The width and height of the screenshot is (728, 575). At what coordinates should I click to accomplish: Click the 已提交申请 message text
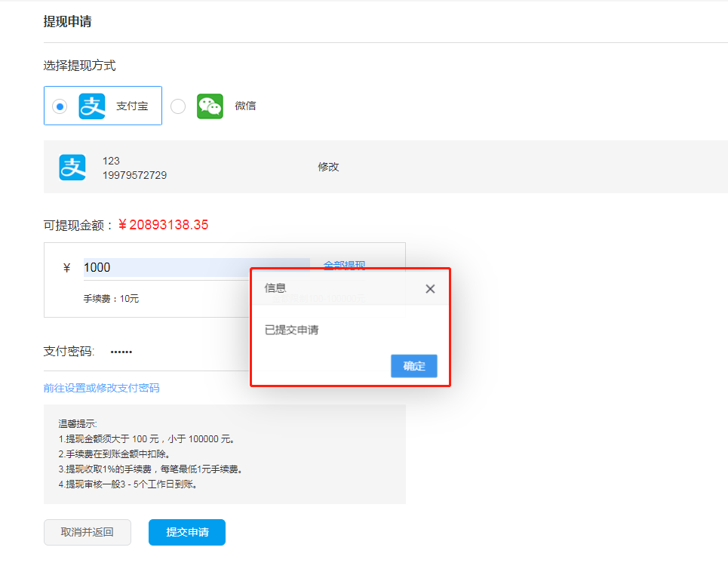click(x=290, y=331)
